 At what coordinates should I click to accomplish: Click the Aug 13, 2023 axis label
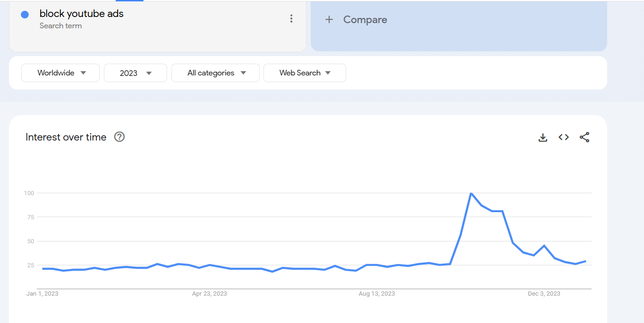click(x=377, y=294)
